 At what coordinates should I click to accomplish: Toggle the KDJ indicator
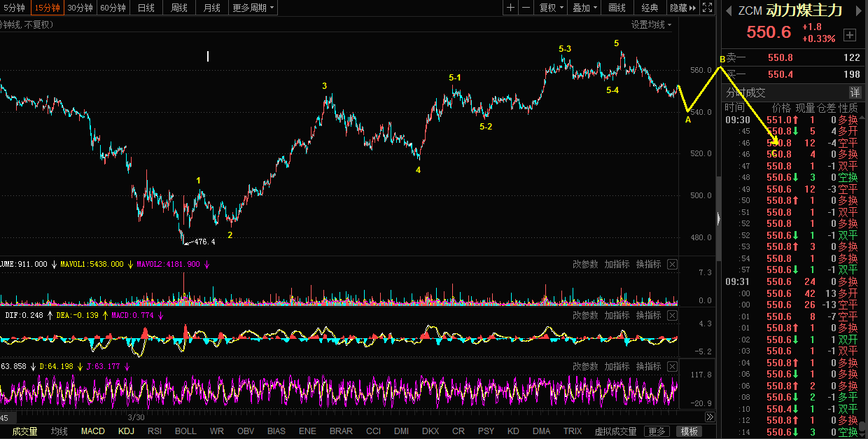pyautogui.click(x=126, y=431)
